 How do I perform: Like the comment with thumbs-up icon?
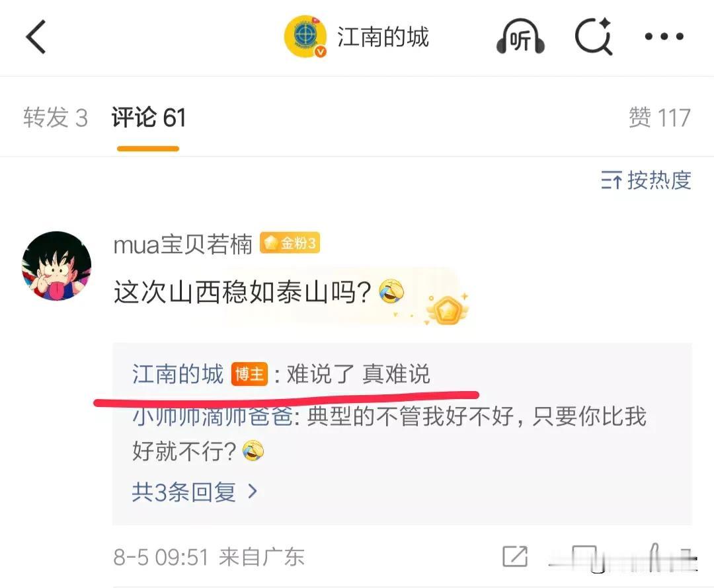click(x=654, y=556)
